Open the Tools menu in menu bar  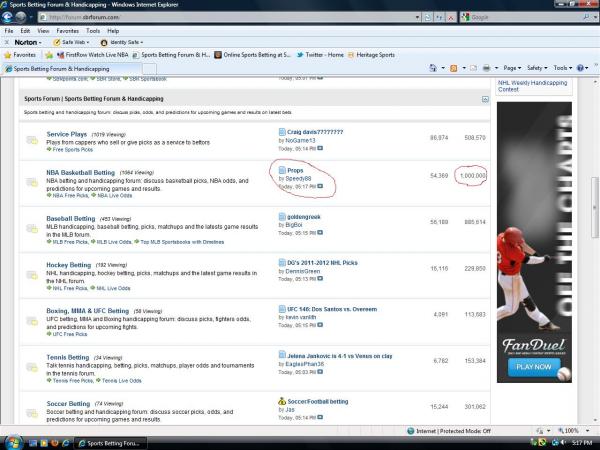point(93,31)
